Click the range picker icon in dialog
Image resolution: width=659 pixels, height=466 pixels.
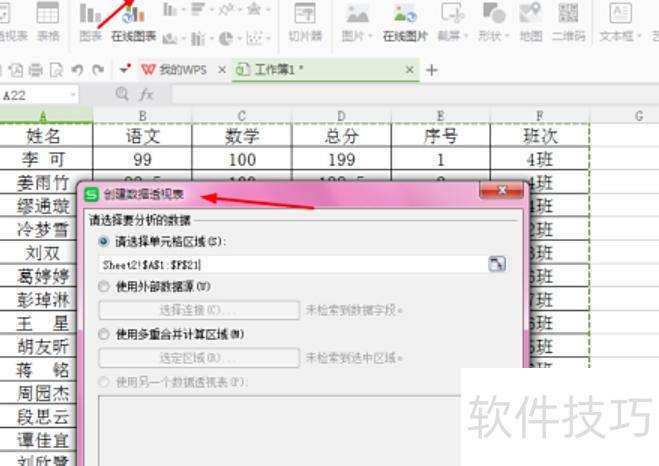click(497, 264)
